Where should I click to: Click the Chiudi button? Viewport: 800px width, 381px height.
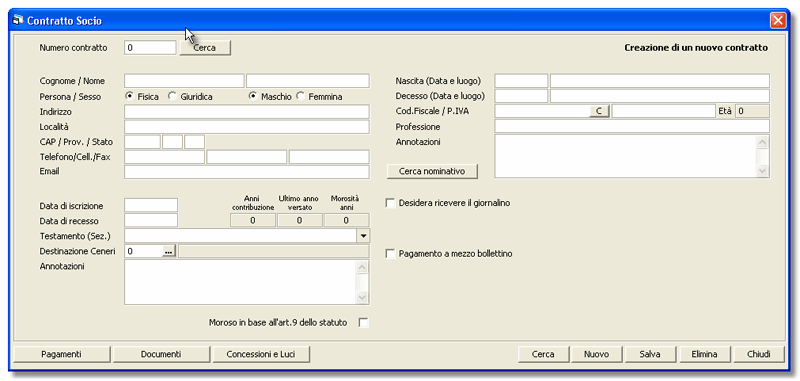click(759, 354)
